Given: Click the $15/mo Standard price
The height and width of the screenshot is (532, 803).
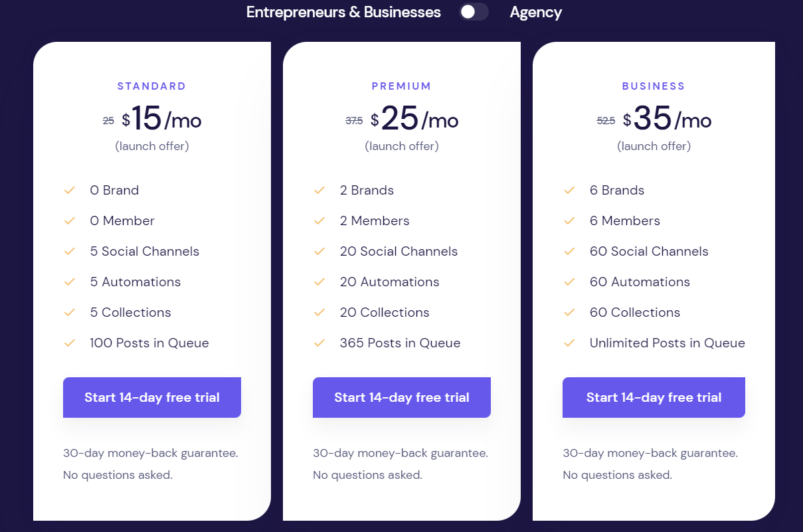Looking at the screenshot, I should pos(161,120).
